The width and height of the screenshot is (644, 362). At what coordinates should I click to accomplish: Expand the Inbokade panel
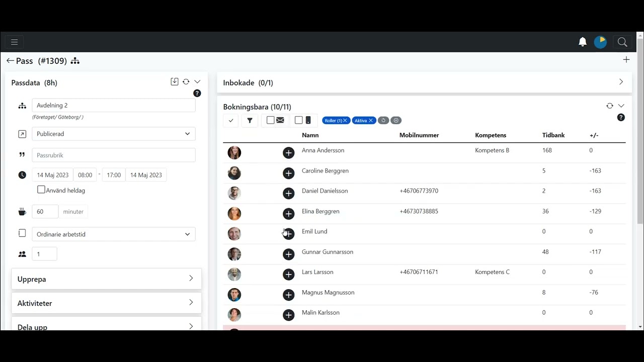pos(621,82)
